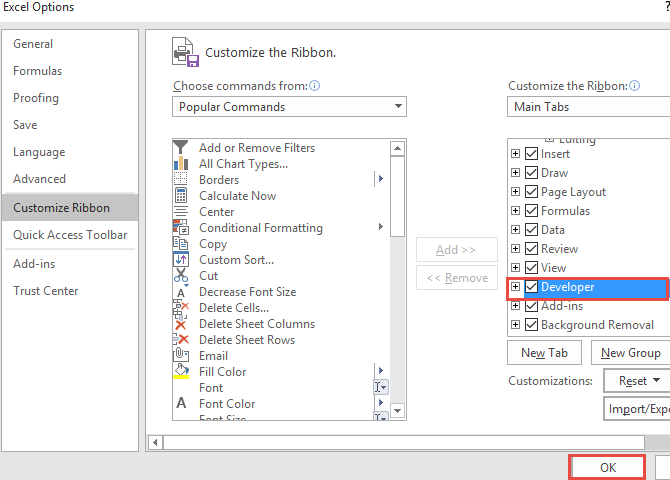This screenshot has height=480, width=670.
Task: Click the Copy command icon
Action: pyautogui.click(x=181, y=244)
